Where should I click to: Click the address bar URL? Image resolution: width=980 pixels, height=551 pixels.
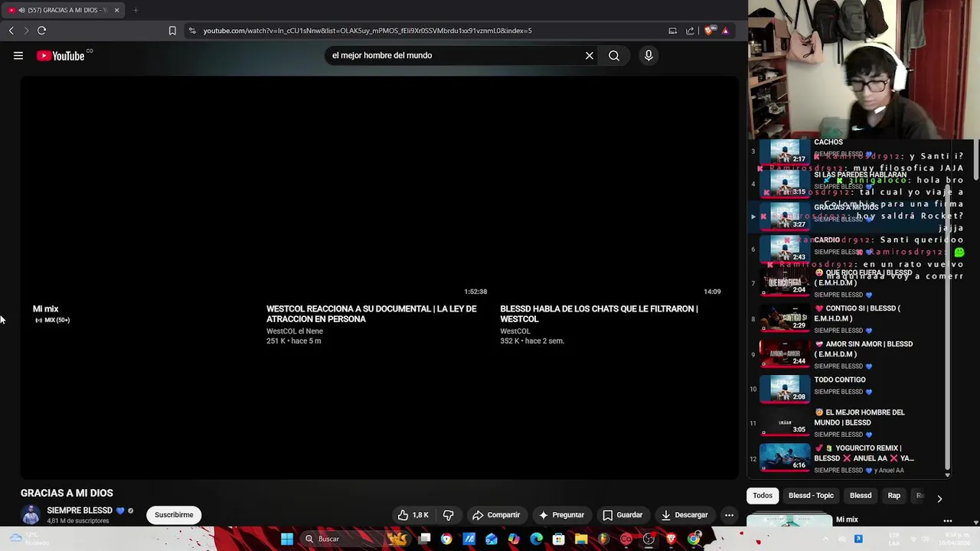(x=367, y=31)
